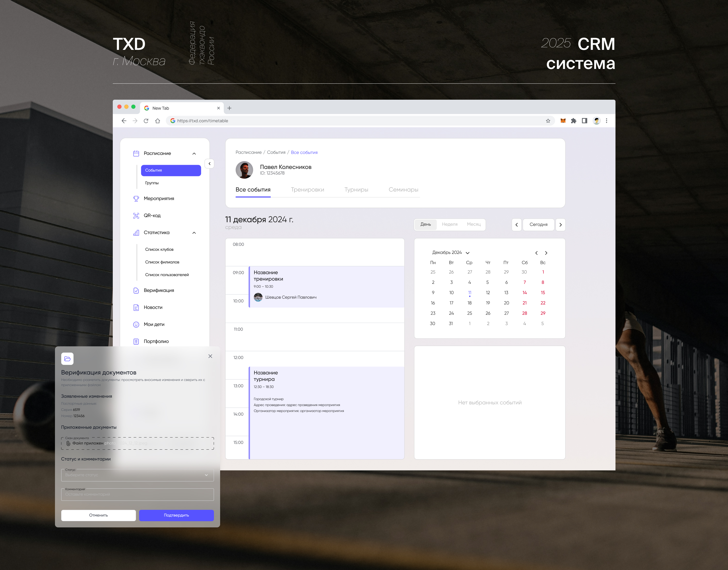The height and width of the screenshot is (570, 728).
Task: Open the Тренировки tab
Action: pyautogui.click(x=307, y=190)
